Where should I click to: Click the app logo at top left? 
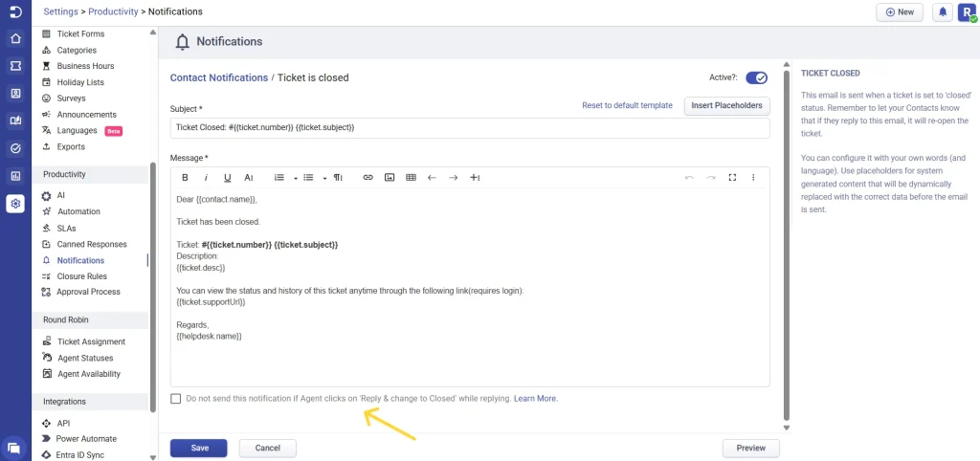point(15,11)
